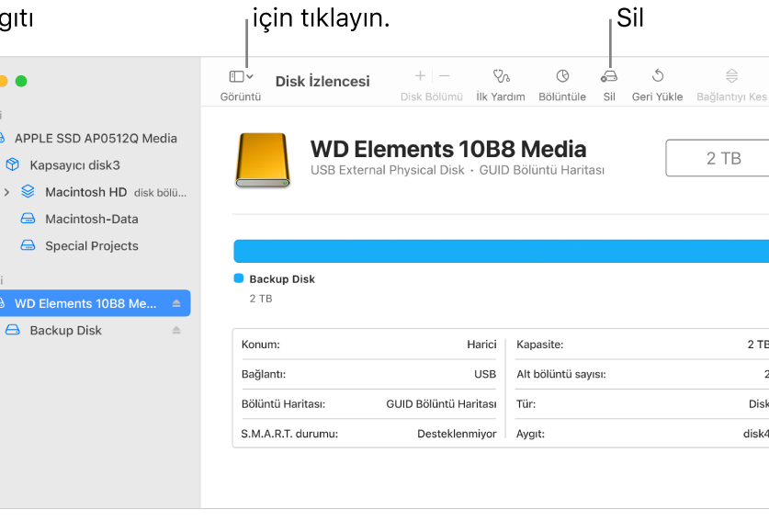Click the S.M.A.R.T. durumu value Desteklenmiyor
Screen dimensions: 769x532
(x=457, y=434)
